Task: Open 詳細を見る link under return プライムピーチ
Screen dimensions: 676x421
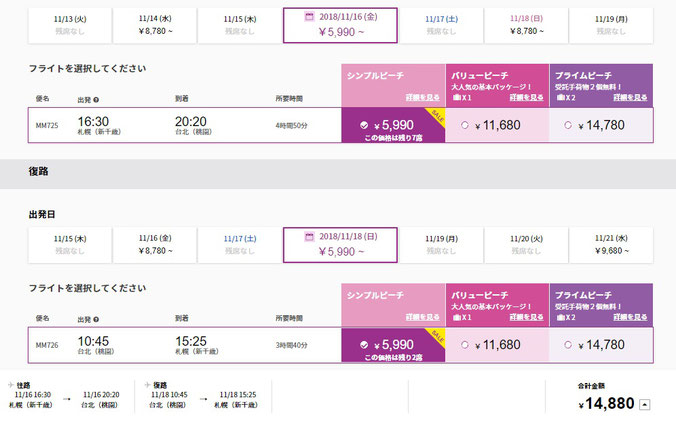Action: point(630,317)
